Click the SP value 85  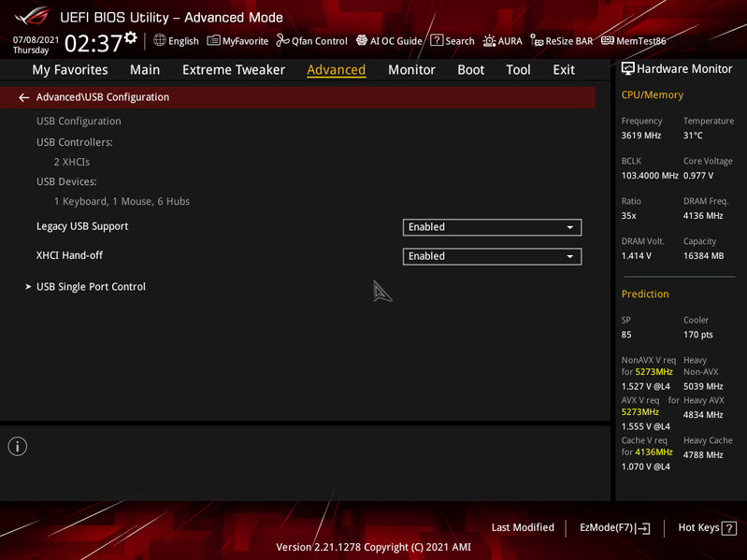(626, 335)
